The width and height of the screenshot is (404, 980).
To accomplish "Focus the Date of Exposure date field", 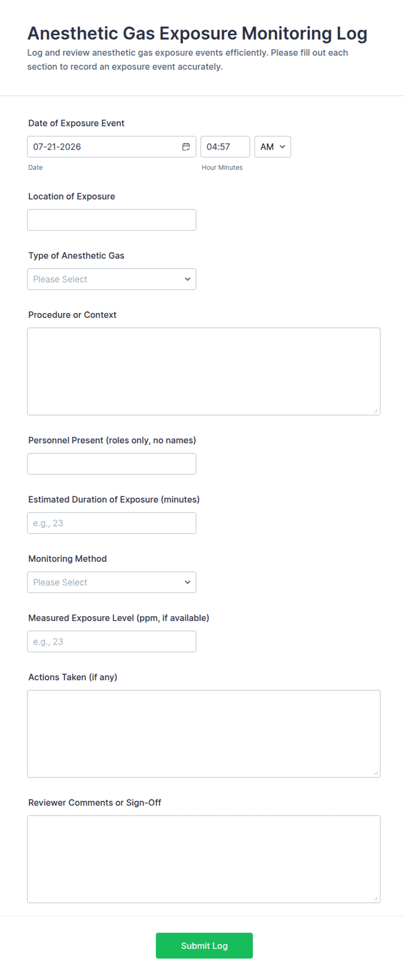I will [112, 147].
